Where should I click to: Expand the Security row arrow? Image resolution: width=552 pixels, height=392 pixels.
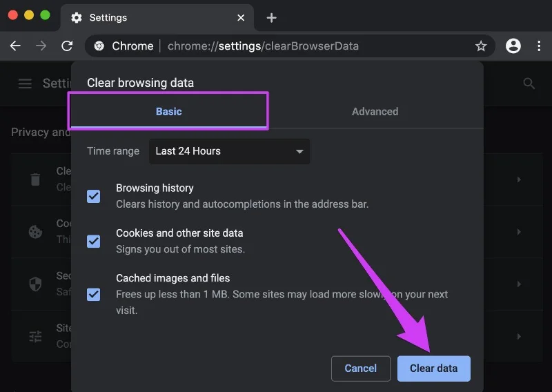point(519,284)
